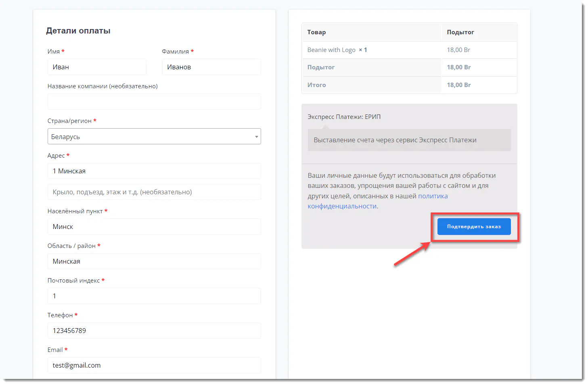Click the Область / район input field
Image resolution: width=588 pixels, height=385 pixels.
coord(154,261)
